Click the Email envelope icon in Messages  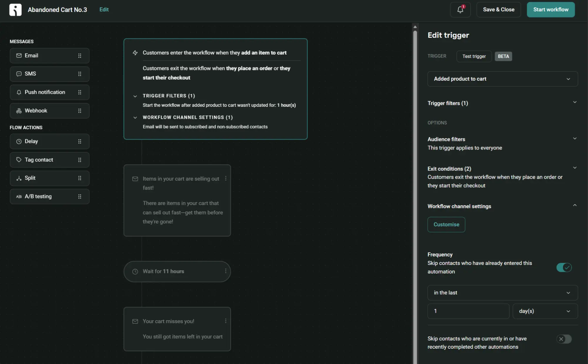coord(19,56)
